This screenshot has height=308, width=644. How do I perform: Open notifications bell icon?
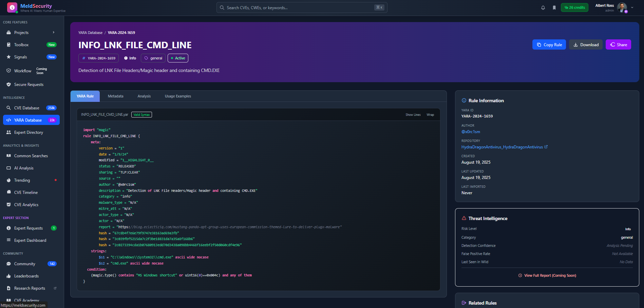point(543,7)
